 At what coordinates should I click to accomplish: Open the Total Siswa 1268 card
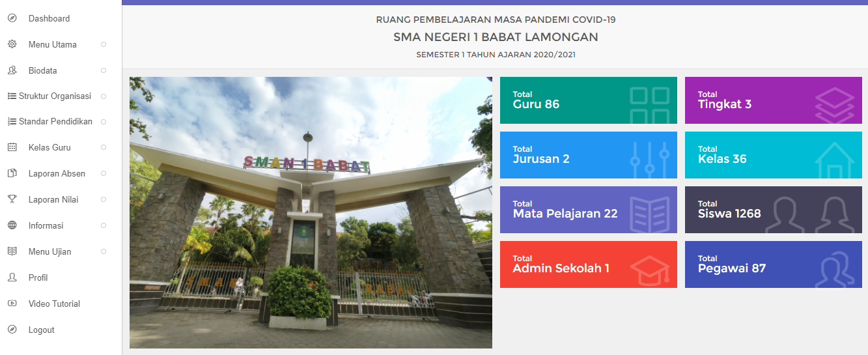[774, 210]
